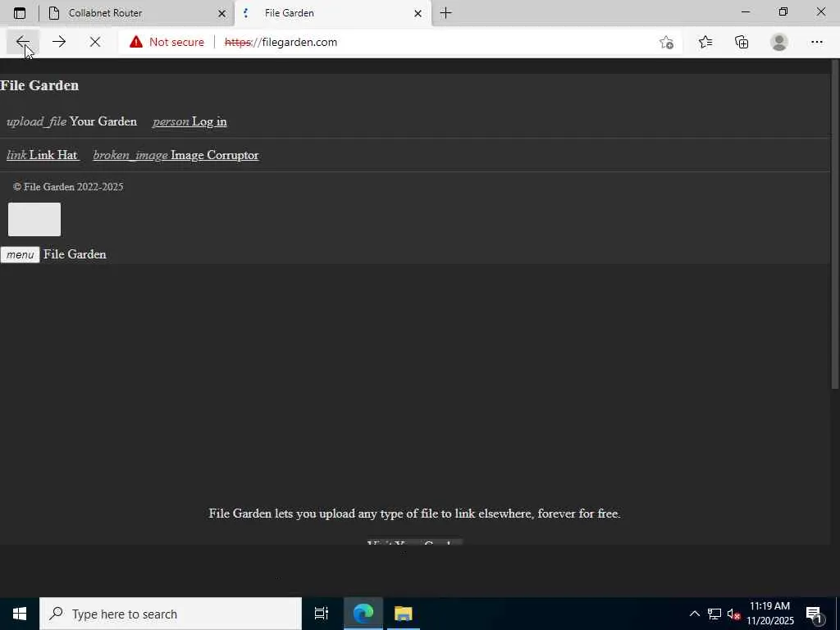Stop loading the page with the X button

(95, 42)
